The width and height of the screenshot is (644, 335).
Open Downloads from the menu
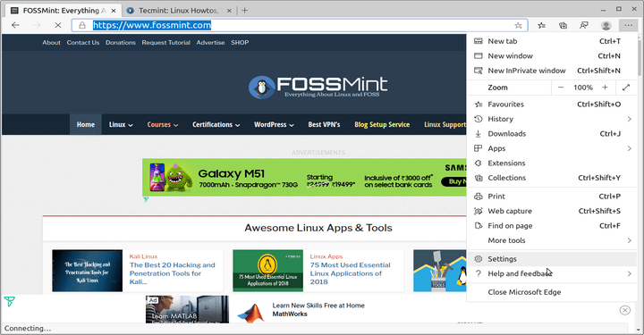coord(552,134)
